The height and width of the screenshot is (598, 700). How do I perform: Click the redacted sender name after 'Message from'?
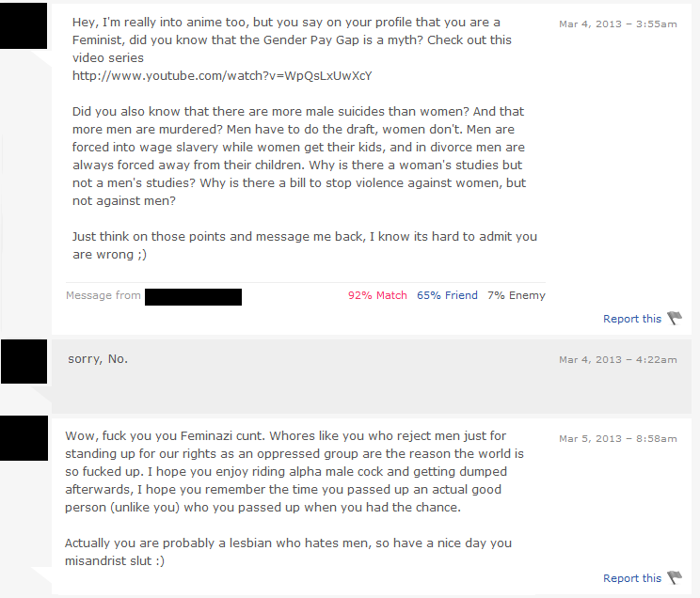coord(193,297)
